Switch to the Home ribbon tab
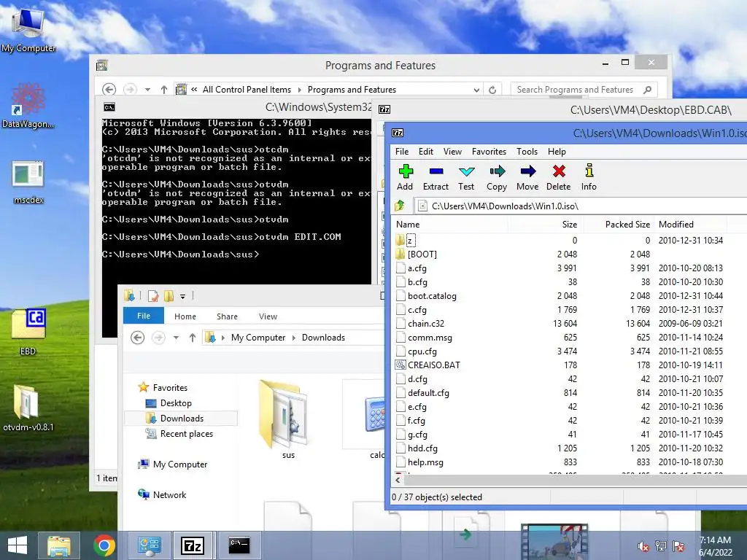The image size is (747, 560). click(x=185, y=316)
